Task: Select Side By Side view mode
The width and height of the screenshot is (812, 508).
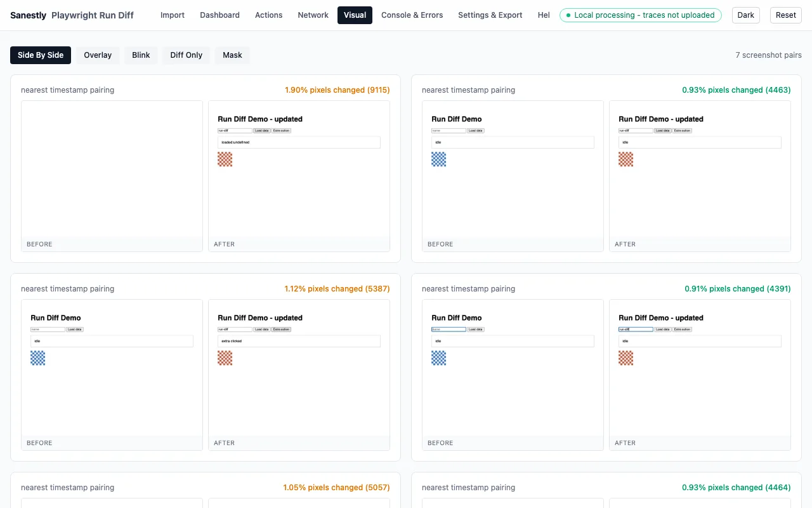Action: (x=41, y=55)
